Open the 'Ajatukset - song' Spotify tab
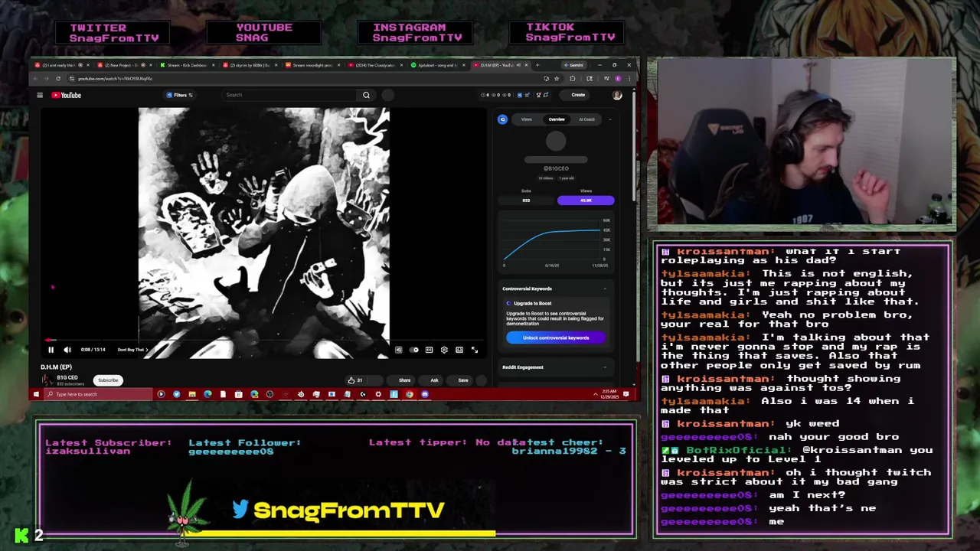Viewport: 980px width, 551px height. 438,65
